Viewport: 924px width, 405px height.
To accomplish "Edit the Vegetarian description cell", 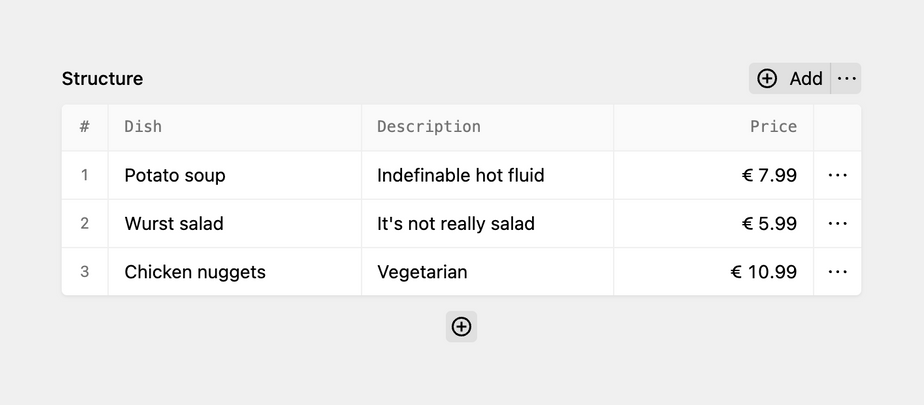I will tap(422, 272).
